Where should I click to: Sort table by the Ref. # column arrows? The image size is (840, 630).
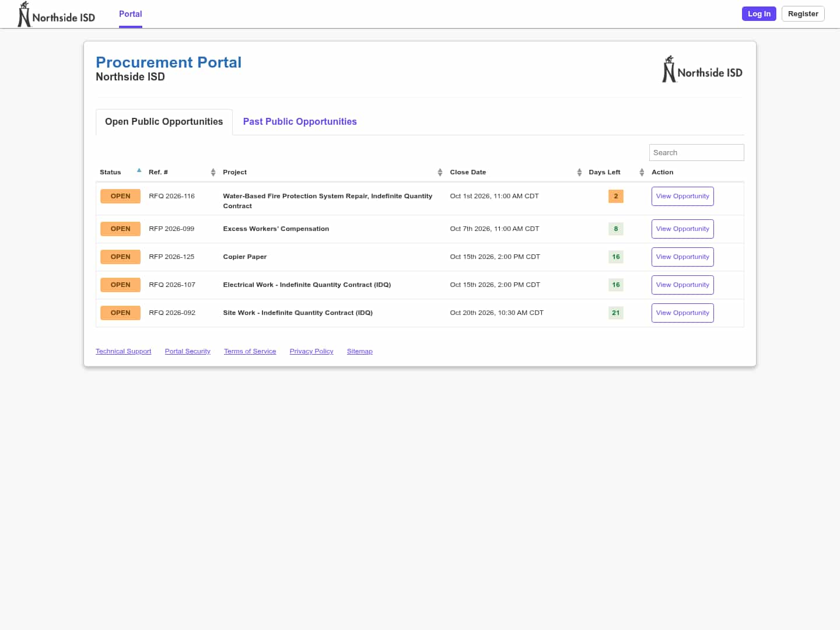point(213,172)
